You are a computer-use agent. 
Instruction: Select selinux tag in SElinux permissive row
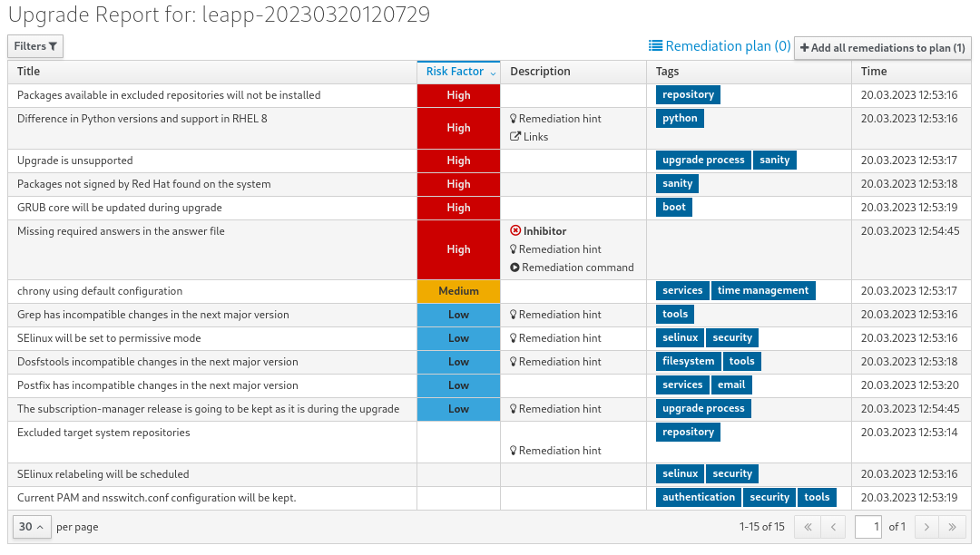680,337
